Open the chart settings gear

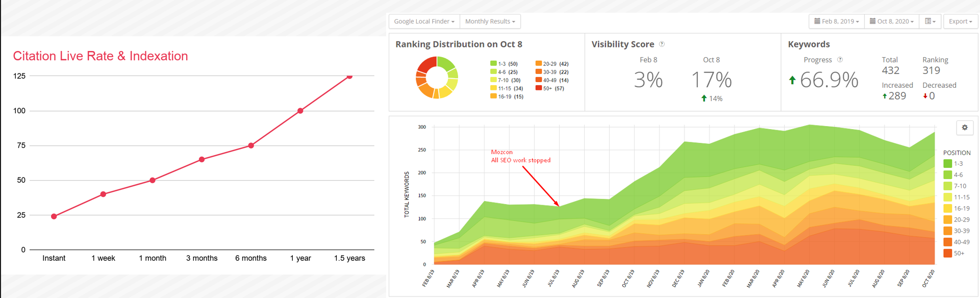[964, 128]
